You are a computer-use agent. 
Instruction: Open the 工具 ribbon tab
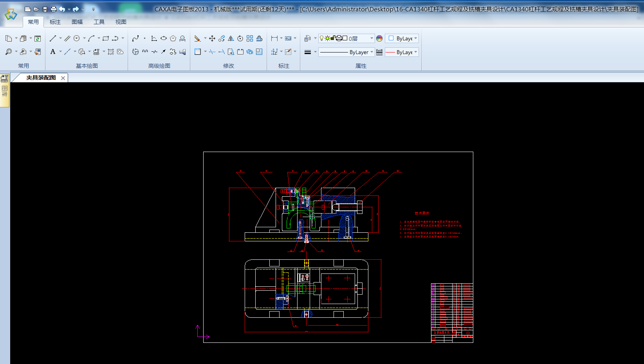99,22
